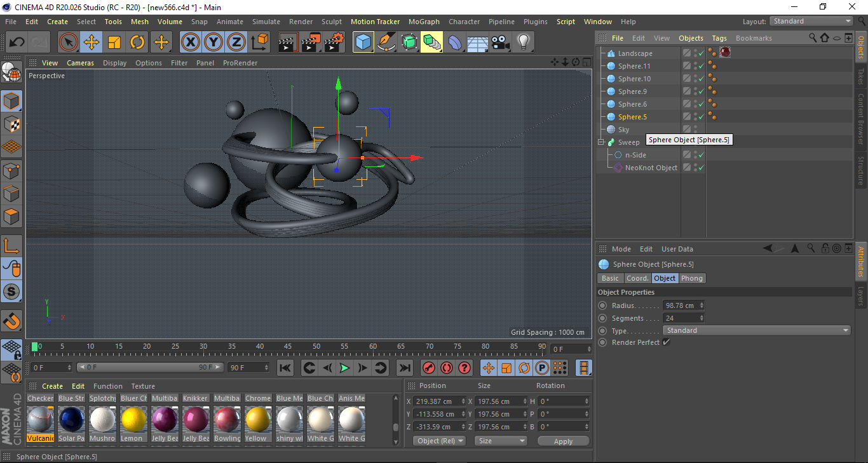Toggle Sphere.5 enabled checkmark
868x463 pixels.
[701, 117]
